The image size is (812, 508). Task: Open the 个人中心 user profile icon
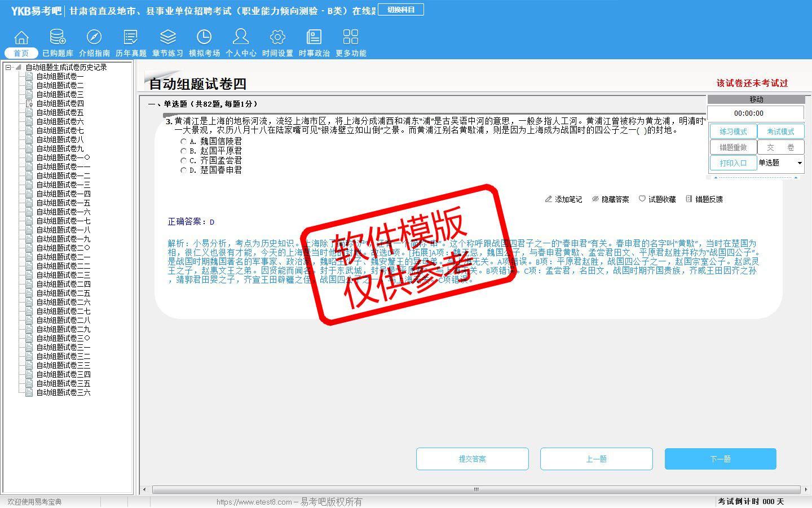pos(241,38)
